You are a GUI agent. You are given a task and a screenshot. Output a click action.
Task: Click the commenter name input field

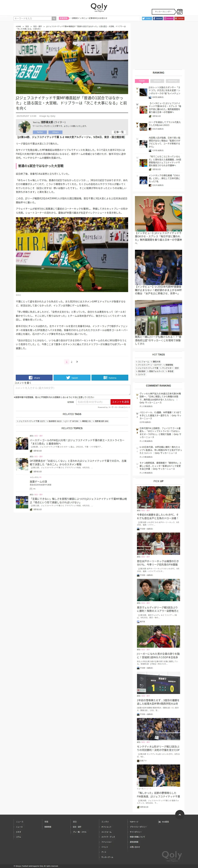point(93,402)
